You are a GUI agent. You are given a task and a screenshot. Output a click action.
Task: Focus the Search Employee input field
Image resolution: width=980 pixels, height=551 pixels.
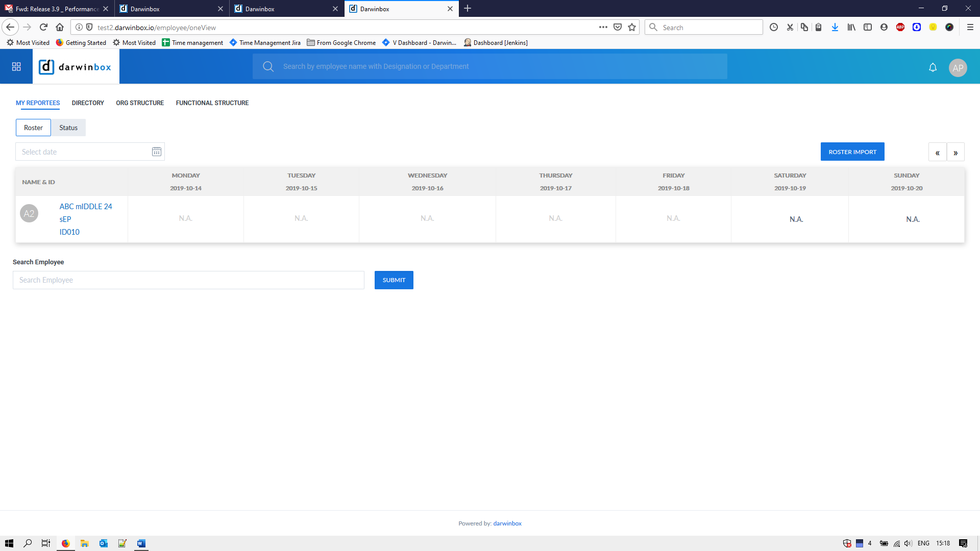188,280
